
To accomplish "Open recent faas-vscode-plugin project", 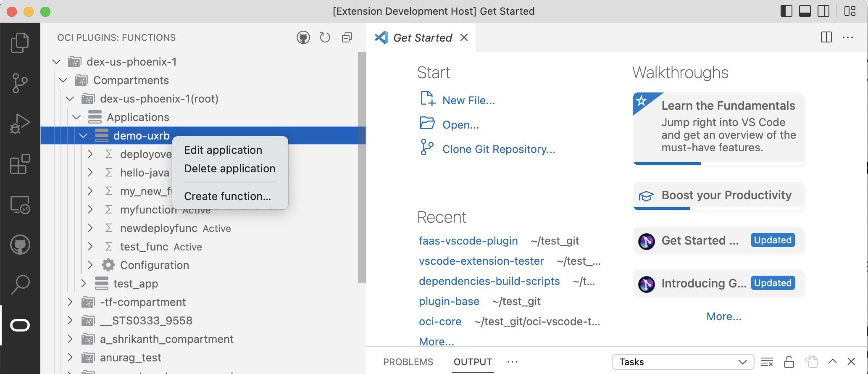I will click(x=468, y=241).
